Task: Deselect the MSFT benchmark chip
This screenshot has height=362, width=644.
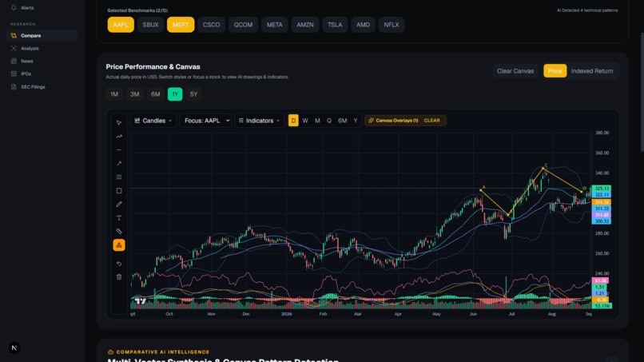Action: tap(181, 25)
